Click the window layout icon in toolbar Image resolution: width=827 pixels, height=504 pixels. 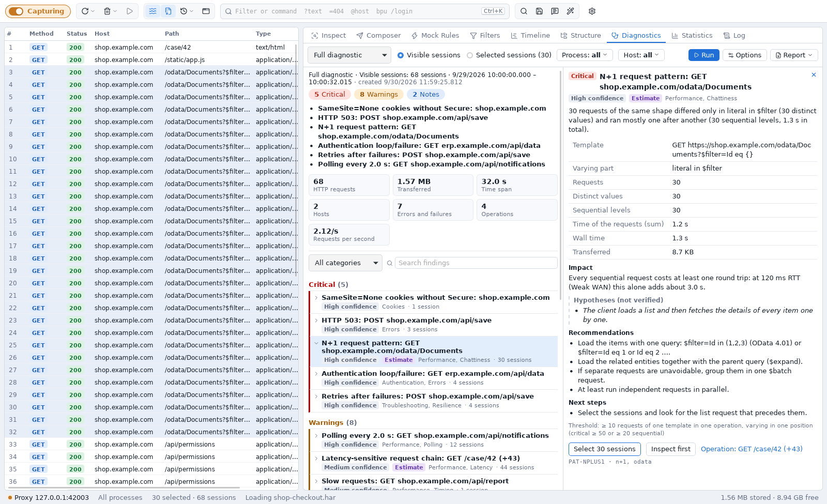pos(206,11)
